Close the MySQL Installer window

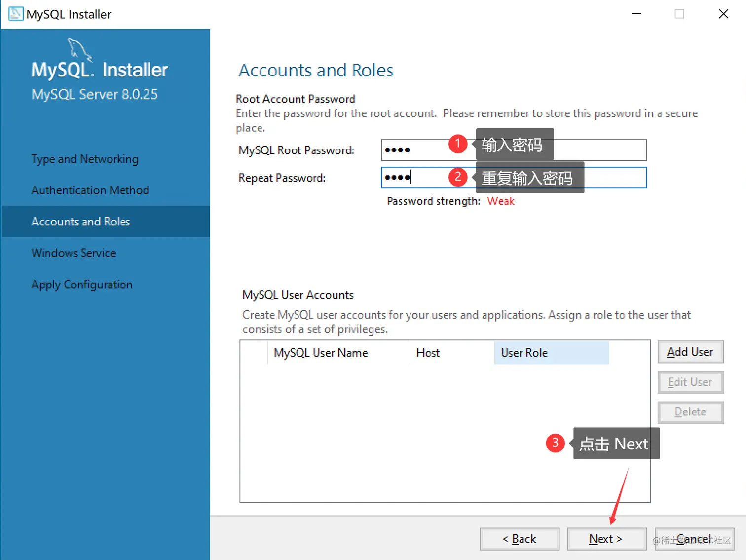[x=723, y=14]
